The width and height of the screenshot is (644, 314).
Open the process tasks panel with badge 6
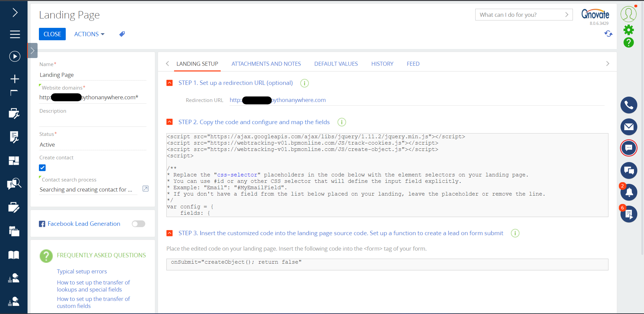tap(629, 214)
